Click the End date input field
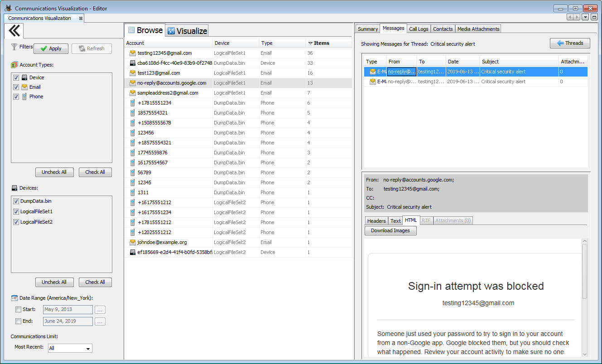 click(68, 321)
